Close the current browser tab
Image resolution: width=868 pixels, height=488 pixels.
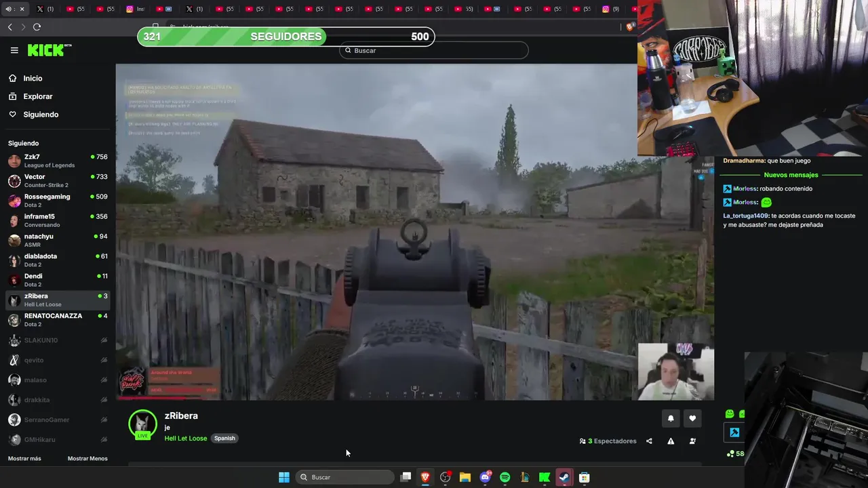[x=22, y=9]
